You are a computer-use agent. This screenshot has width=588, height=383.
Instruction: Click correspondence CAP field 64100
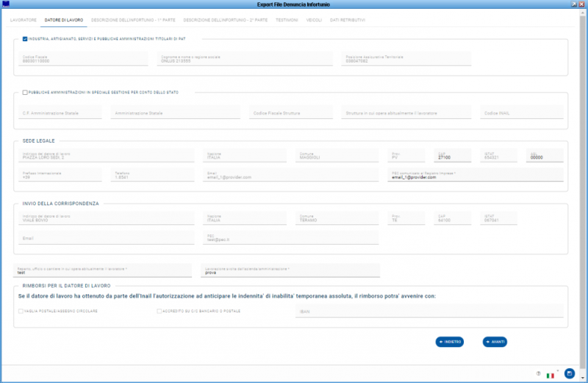coord(452,218)
